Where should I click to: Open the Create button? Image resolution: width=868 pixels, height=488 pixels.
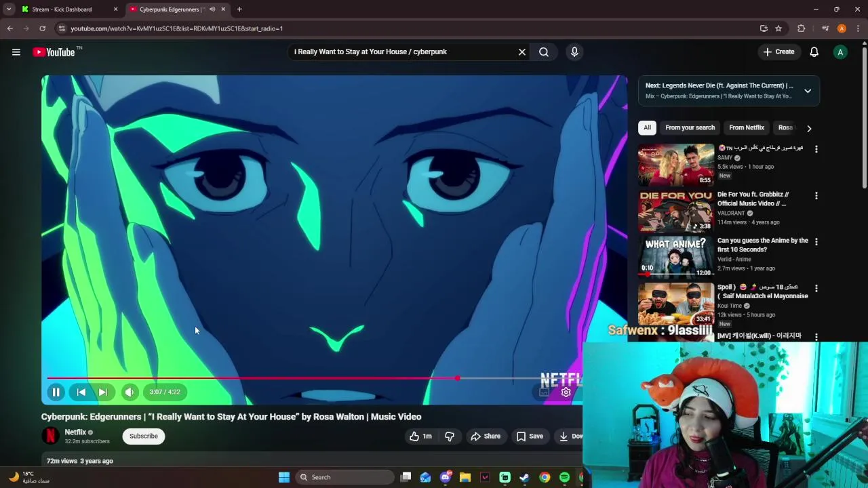[778, 52]
